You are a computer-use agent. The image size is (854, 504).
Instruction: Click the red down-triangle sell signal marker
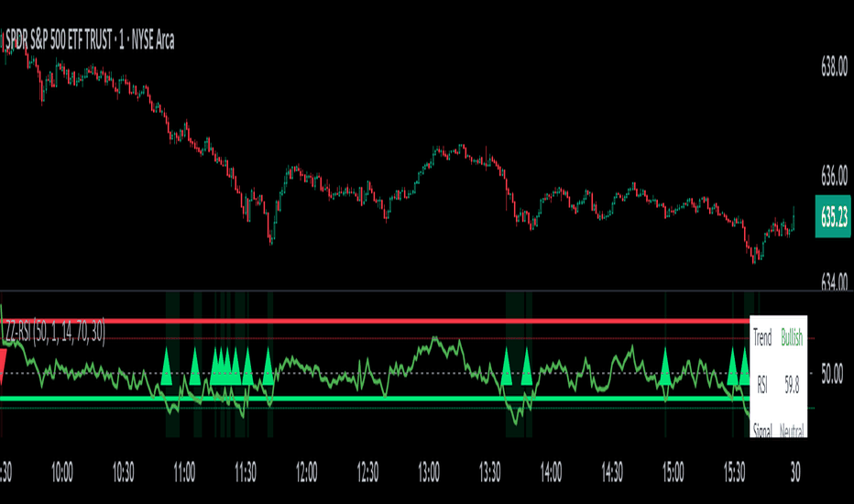click(2, 367)
